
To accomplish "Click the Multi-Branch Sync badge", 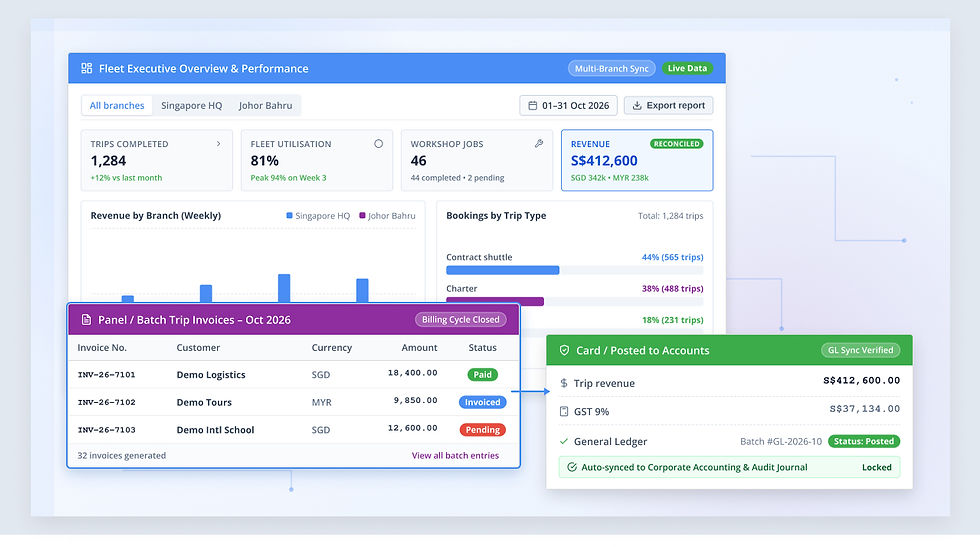I will 611,68.
